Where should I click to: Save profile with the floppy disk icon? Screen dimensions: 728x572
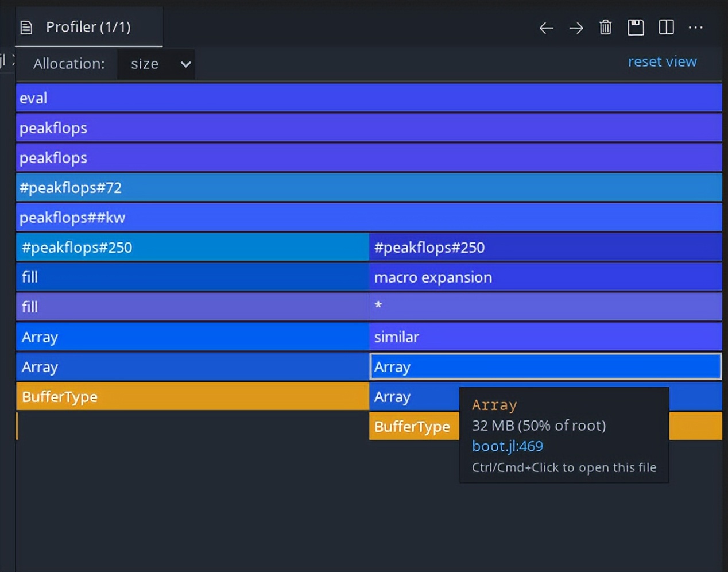(x=636, y=27)
